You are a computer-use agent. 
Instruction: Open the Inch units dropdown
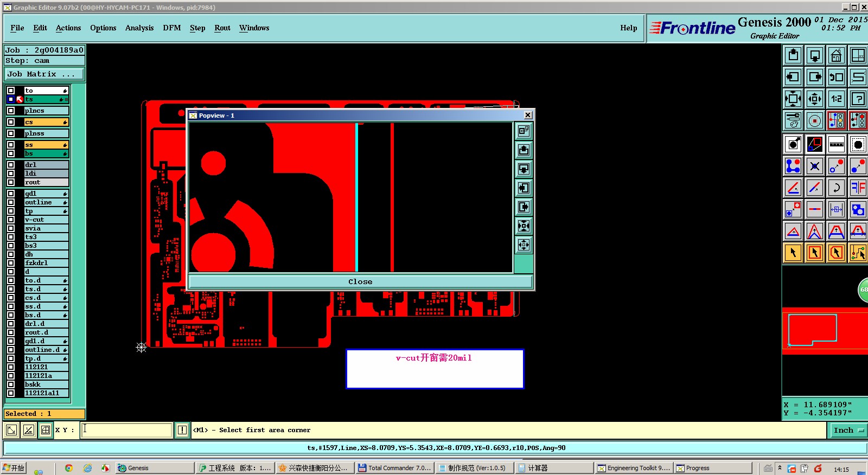point(848,430)
